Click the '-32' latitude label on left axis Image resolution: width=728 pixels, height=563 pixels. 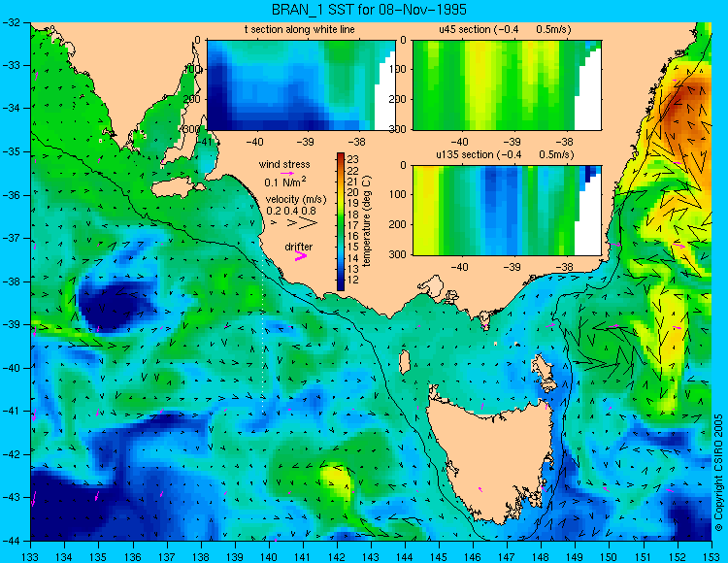click(x=13, y=22)
